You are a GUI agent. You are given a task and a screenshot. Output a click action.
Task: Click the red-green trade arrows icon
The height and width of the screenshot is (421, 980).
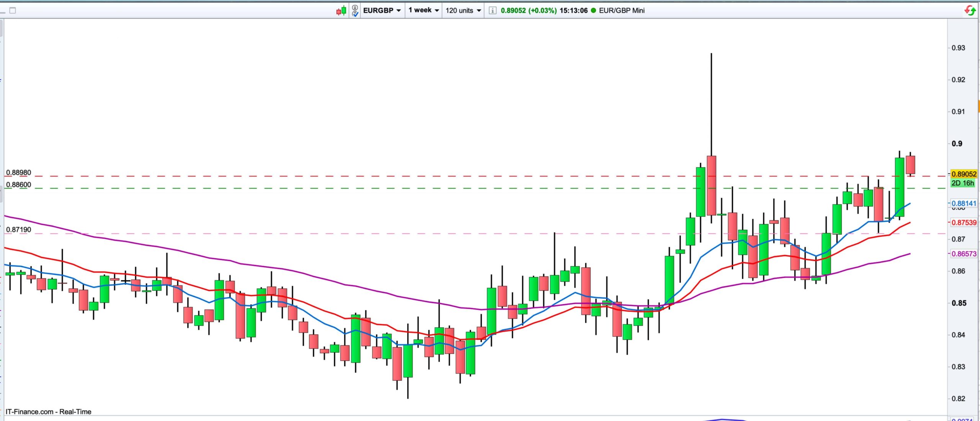[970, 11]
